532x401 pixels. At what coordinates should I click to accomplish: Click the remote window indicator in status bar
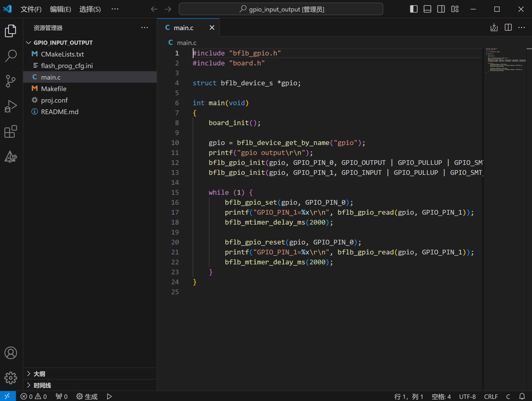pyautogui.click(x=8, y=396)
